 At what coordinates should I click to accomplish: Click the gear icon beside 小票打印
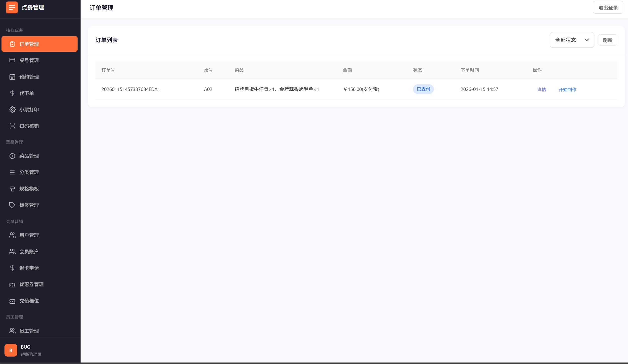pos(12,110)
